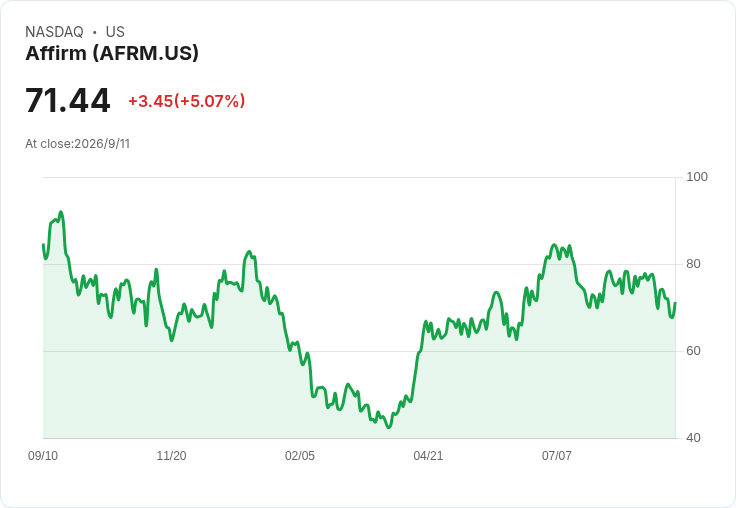Select the 71.44 current price value
This screenshot has height=508, width=736.
click(68, 100)
